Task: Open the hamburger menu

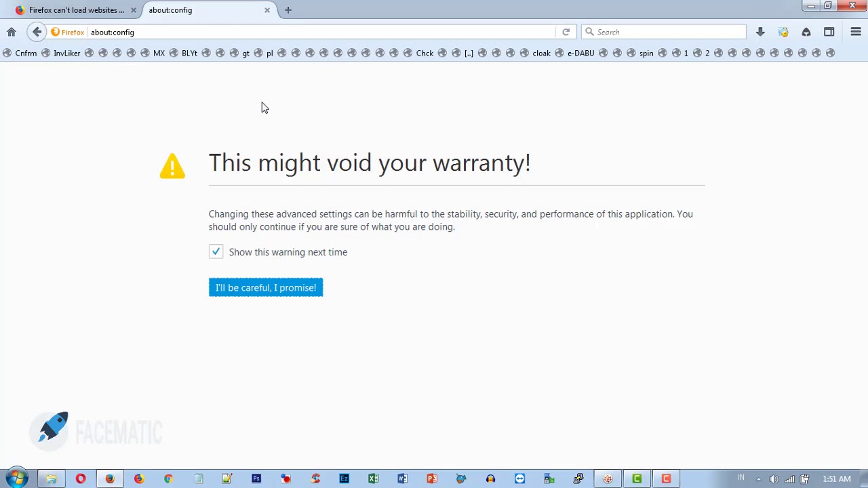Action: (856, 32)
